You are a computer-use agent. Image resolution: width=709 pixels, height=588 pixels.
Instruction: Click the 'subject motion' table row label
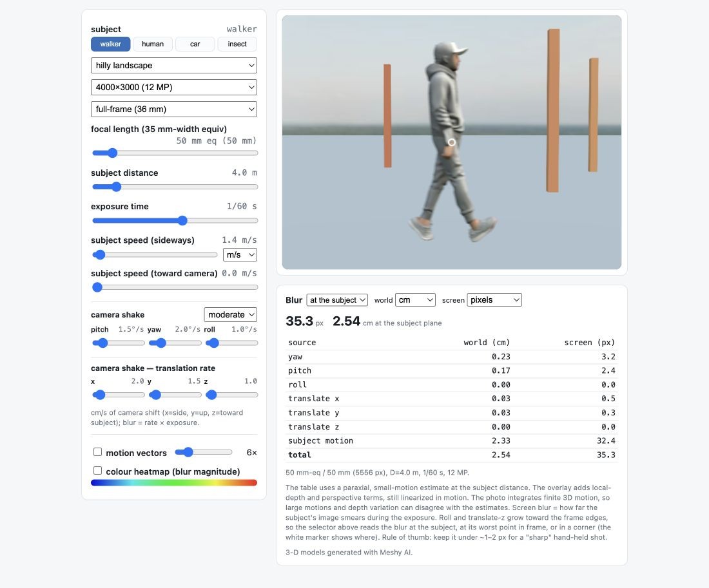point(320,441)
